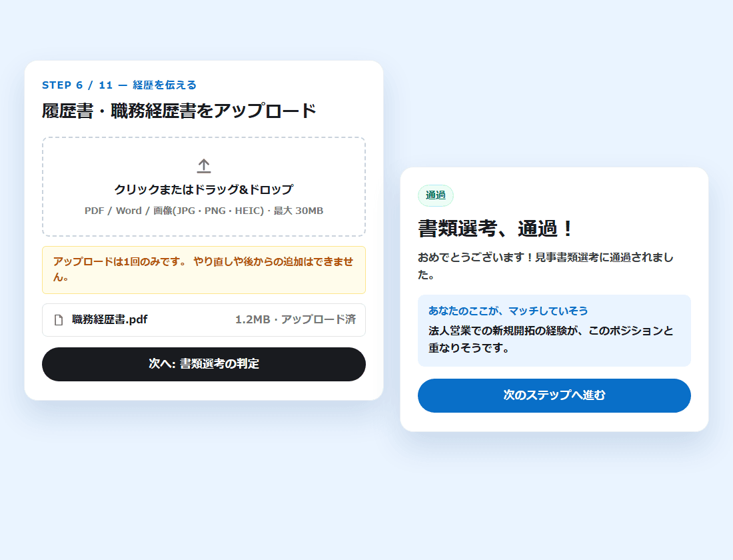Open the drag and drop upload area
733x560 pixels.
[x=204, y=187]
